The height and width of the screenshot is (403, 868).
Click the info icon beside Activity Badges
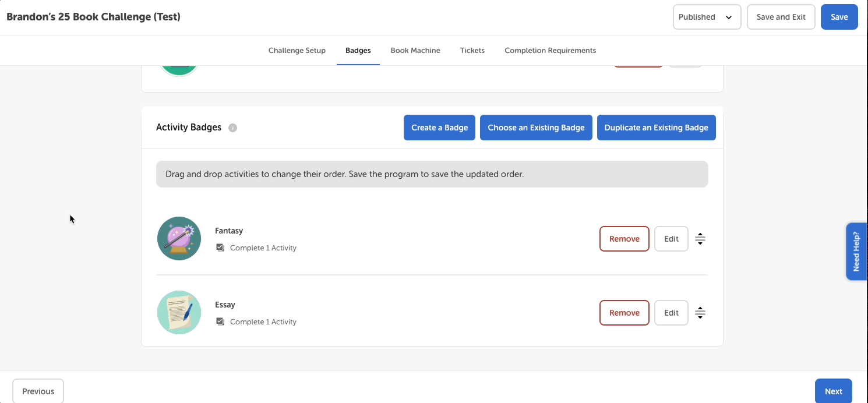pos(232,128)
